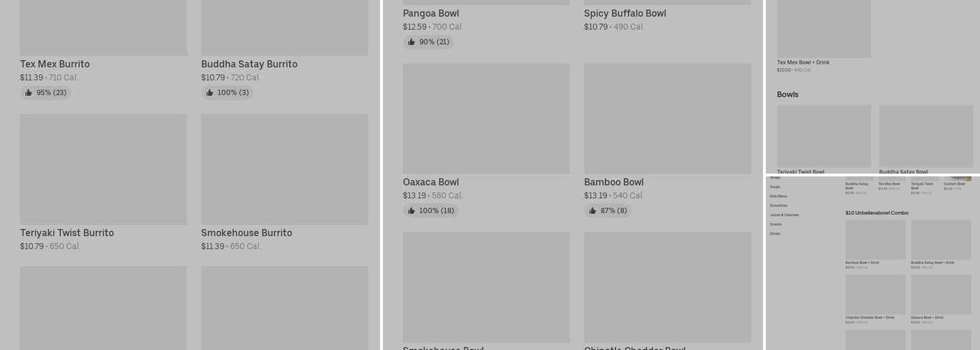Go to Kids Menu category
Image resolution: width=980 pixels, height=350 pixels.
[x=778, y=196]
